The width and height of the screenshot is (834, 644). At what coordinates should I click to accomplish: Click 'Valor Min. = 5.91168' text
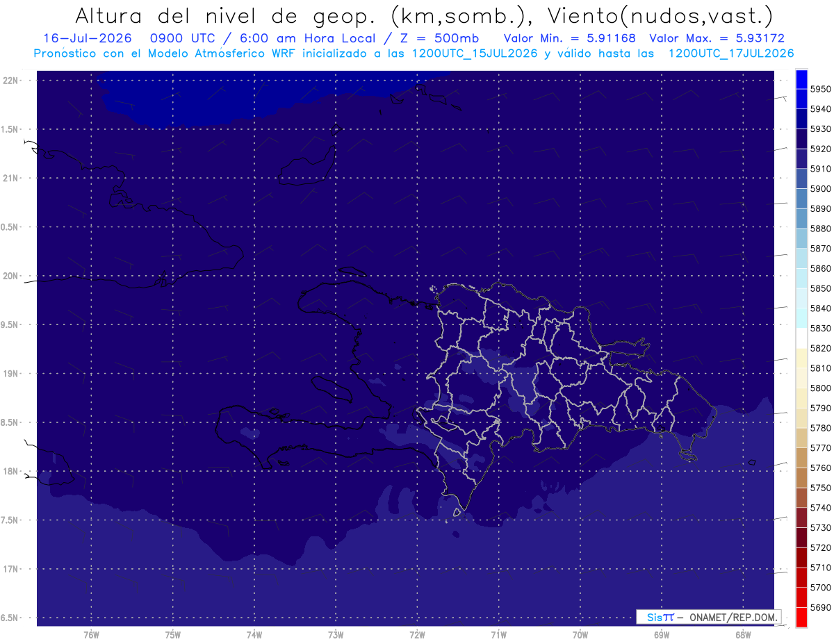(569, 38)
